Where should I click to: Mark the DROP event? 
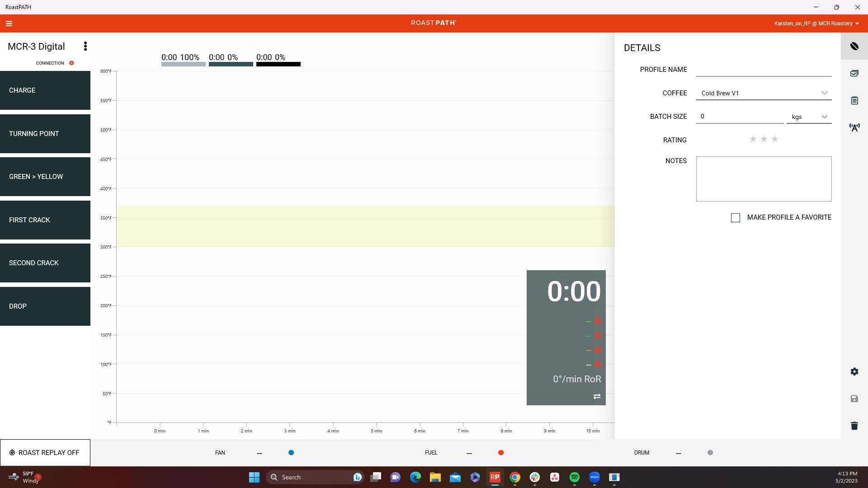pyautogui.click(x=45, y=306)
